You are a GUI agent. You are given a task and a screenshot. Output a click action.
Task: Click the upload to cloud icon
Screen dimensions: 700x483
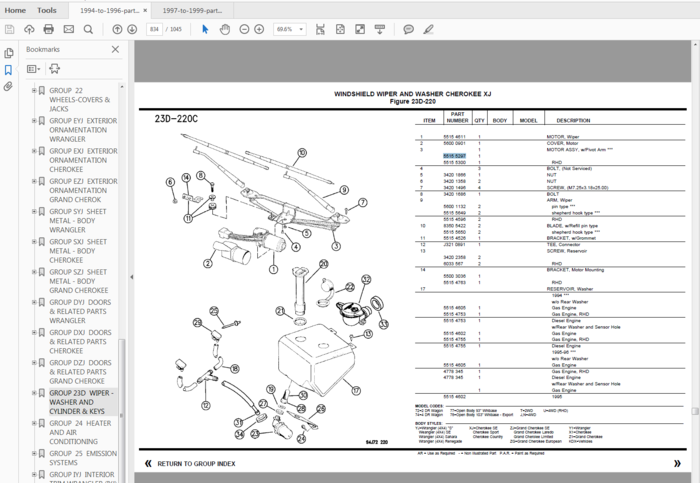tap(29, 29)
